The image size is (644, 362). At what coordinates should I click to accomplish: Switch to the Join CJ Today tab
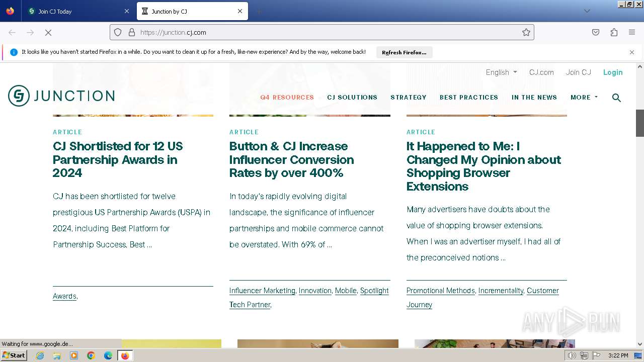(78, 11)
